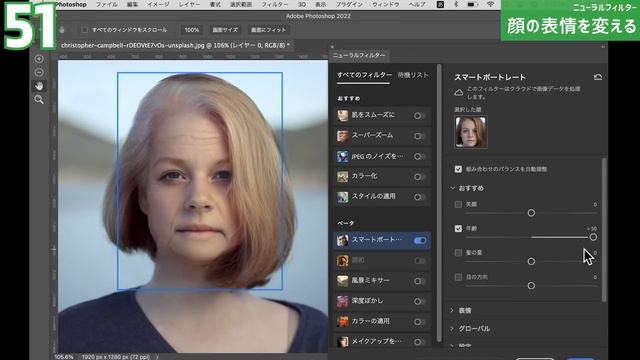Click the スタイルの適用 filter thumbnail icon
This screenshot has height=360, width=640.
[x=342, y=197]
